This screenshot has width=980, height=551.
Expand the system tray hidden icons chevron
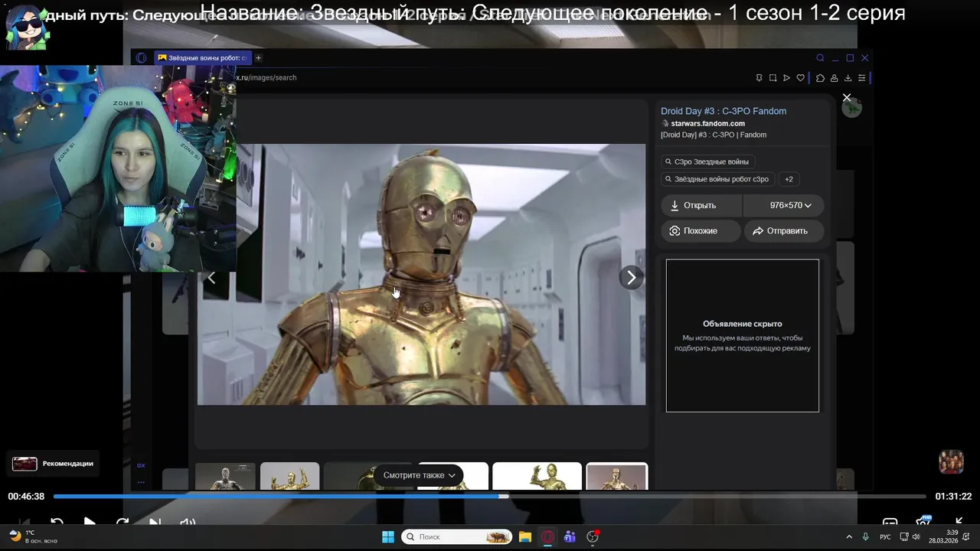(x=848, y=536)
